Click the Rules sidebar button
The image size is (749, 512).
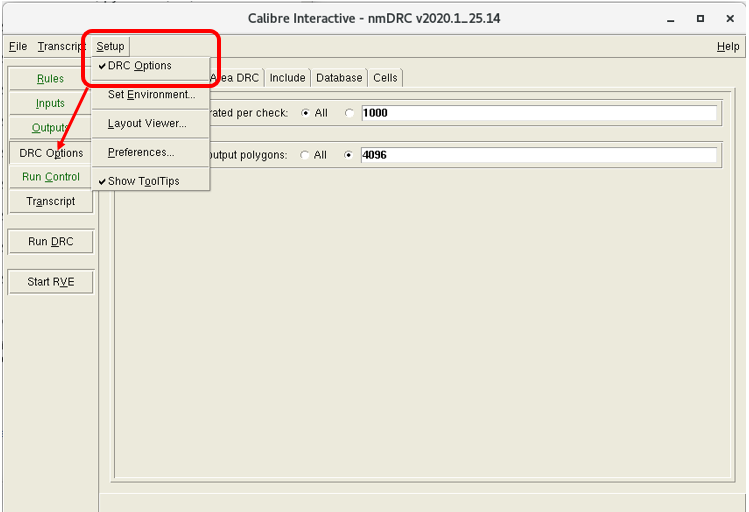(50, 78)
